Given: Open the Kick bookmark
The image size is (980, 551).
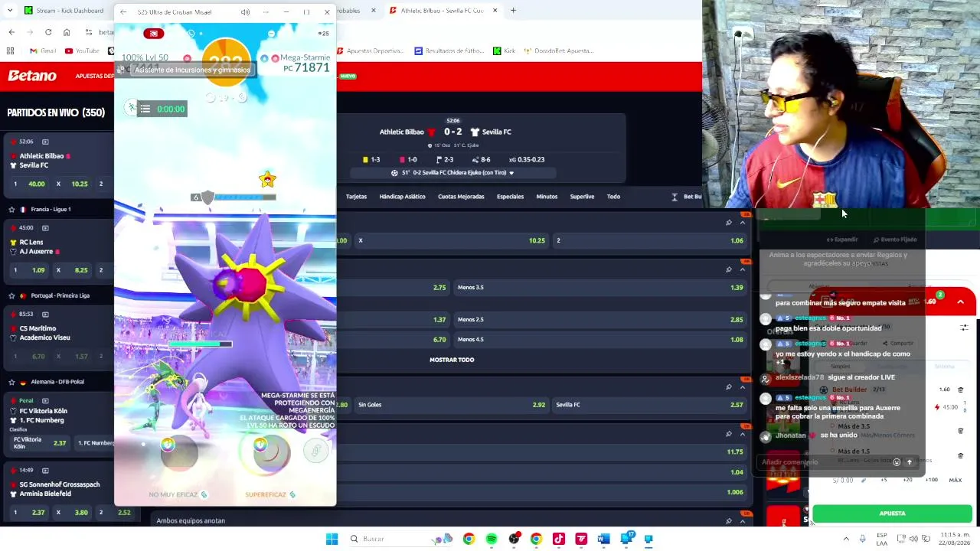Looking at the screenshot, I should 504,51.
